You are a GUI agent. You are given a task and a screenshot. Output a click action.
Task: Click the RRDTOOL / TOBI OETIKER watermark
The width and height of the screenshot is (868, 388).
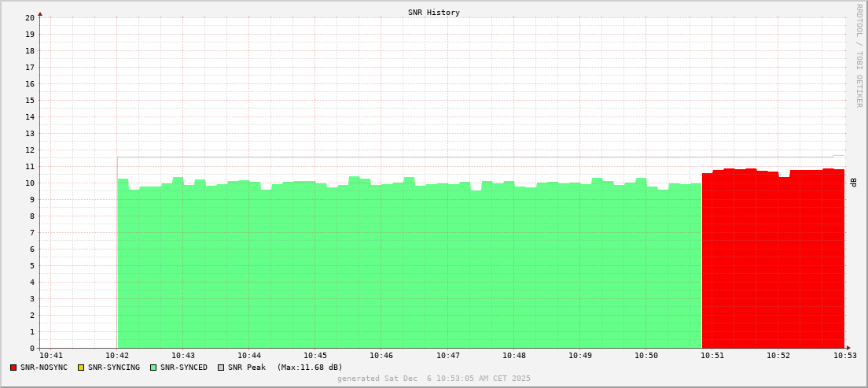pyautogui.click(x=859, y=55)
